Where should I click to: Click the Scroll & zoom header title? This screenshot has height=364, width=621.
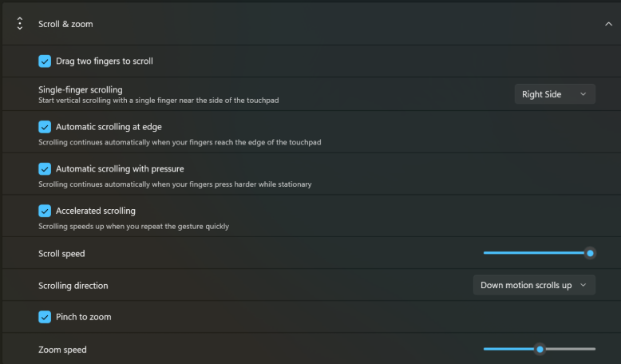click(65, 24)
